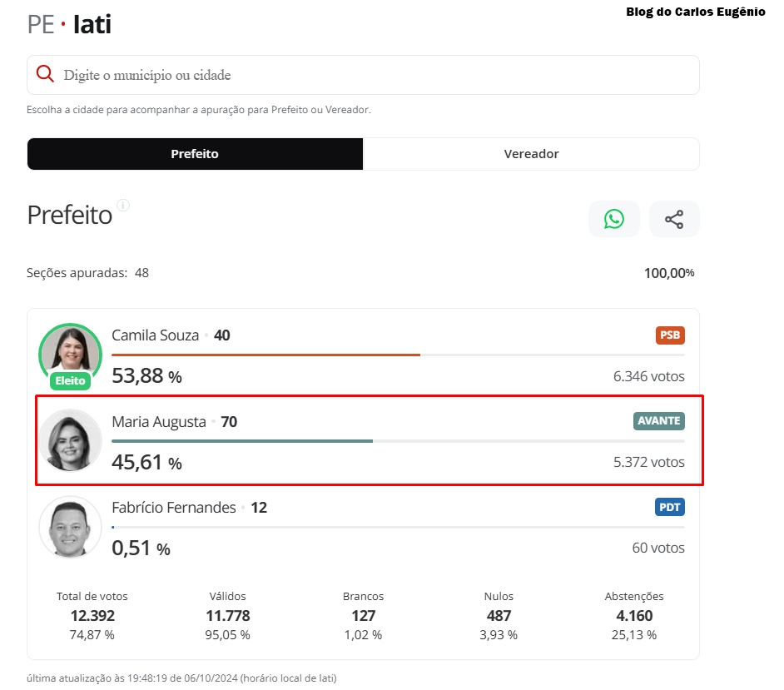Click the Abstenções total of 4.160
Image resolution: width=784 pixels, height=690 pixels.
tap(633, 616)
